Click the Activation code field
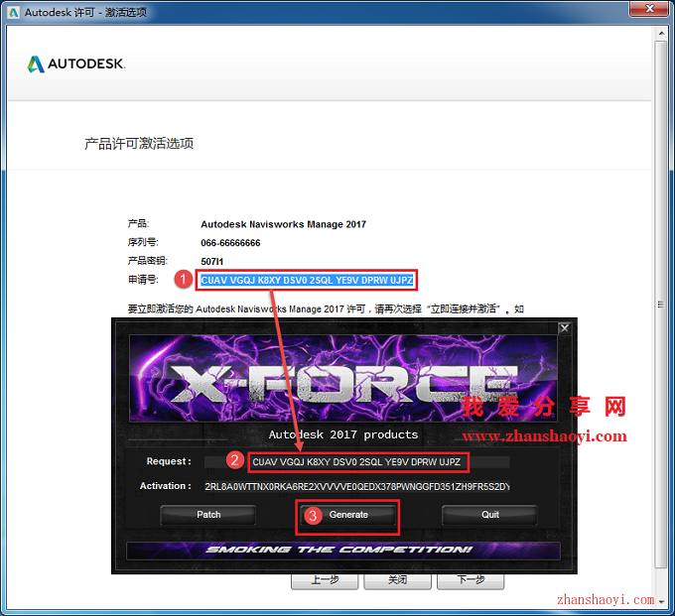The width and height of the screenshot is (675, 616). pos(357,486)
